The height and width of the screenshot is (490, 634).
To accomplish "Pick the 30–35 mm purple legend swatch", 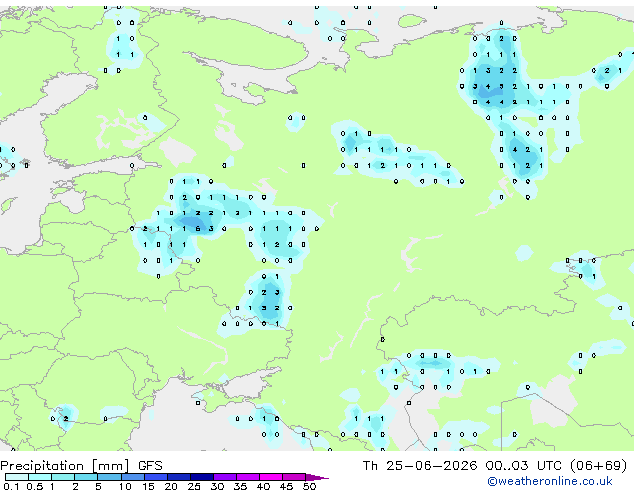I will 224,477.
